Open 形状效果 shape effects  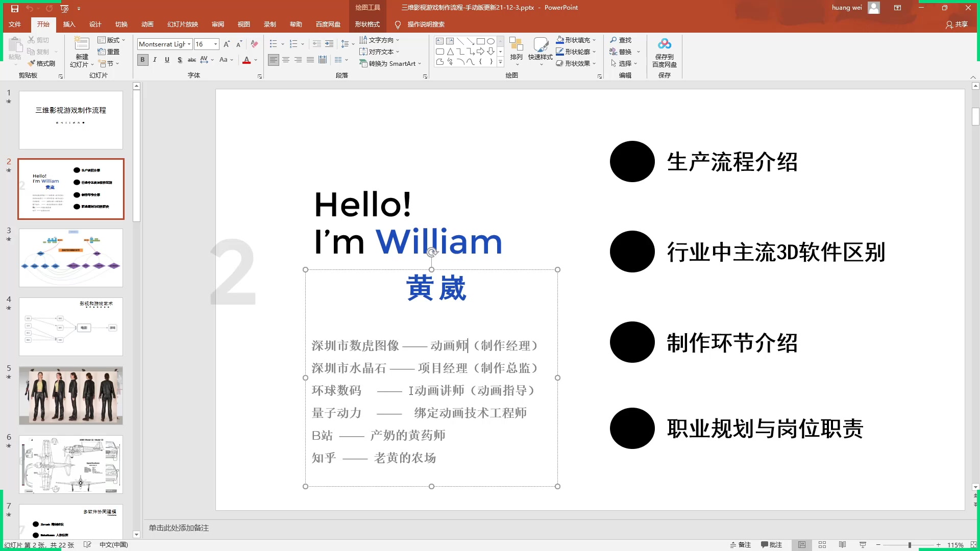tap(576, 63)
